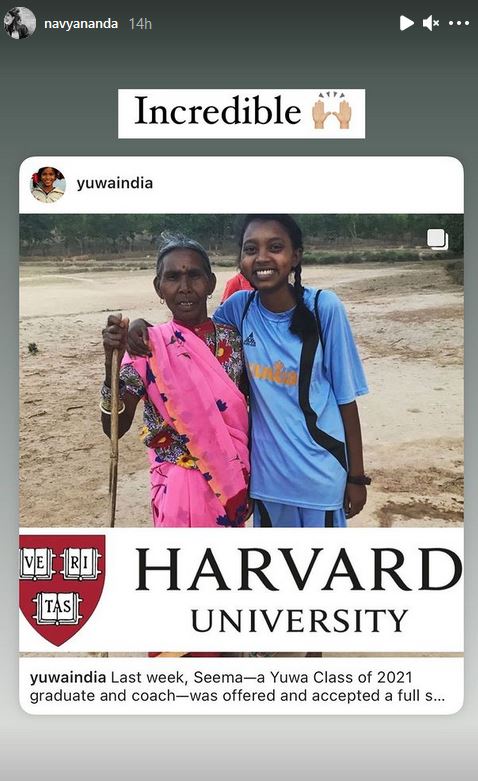
Task: Click the Harvard Veritas shield logo
Action: click(62, 590)
